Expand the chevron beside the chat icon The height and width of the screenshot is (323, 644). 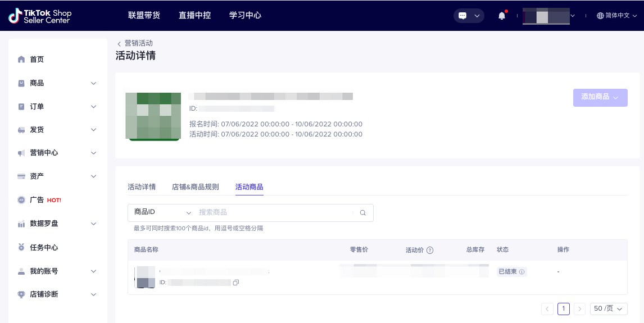477,16
